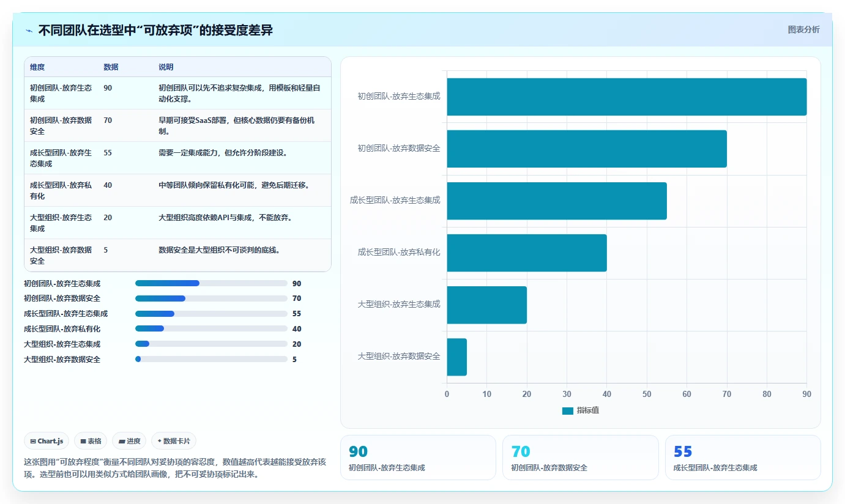This screenshot has width=845, height=504.
Task: Click the chart x-axis label 0
Action: [x=447, y=395]
